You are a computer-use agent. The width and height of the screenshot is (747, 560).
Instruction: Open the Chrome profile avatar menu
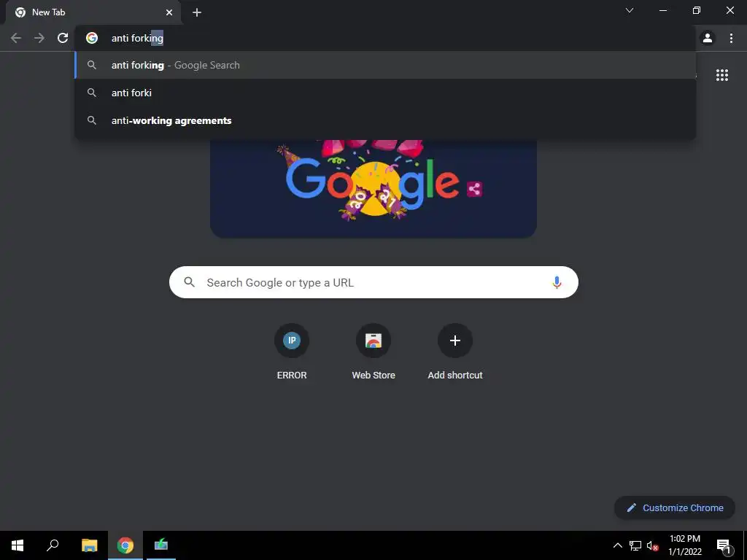tap(708, 38)
